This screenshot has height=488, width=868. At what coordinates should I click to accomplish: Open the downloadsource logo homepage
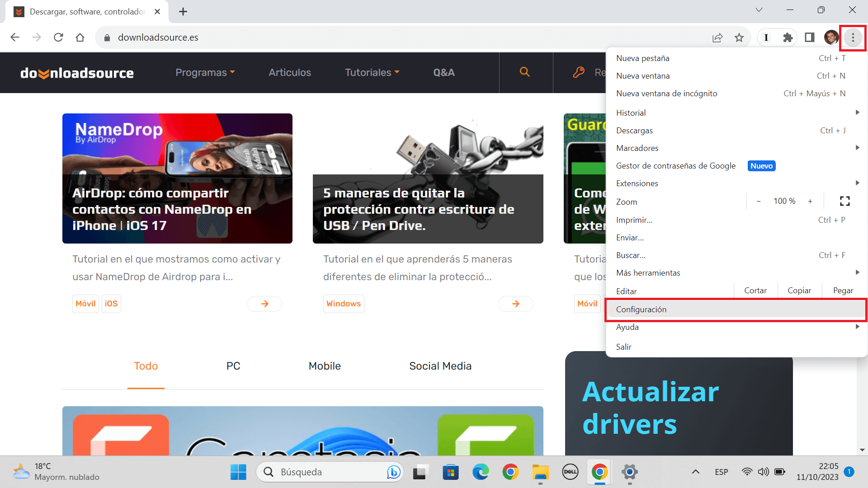pyautogui.click(x=77, y=73)
